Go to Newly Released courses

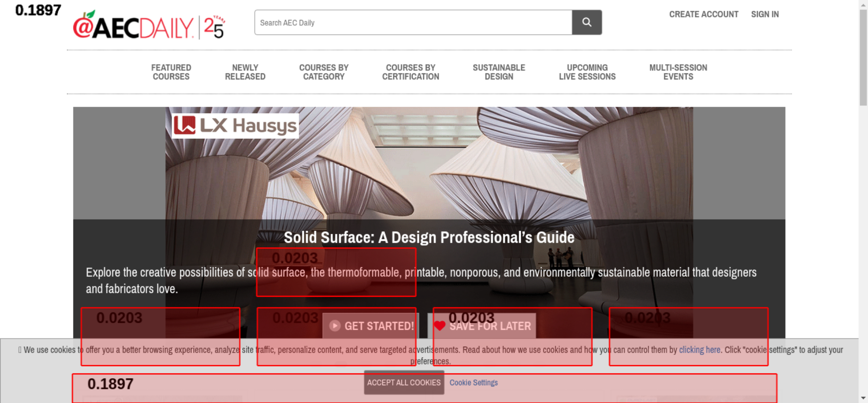pos(245,72)
